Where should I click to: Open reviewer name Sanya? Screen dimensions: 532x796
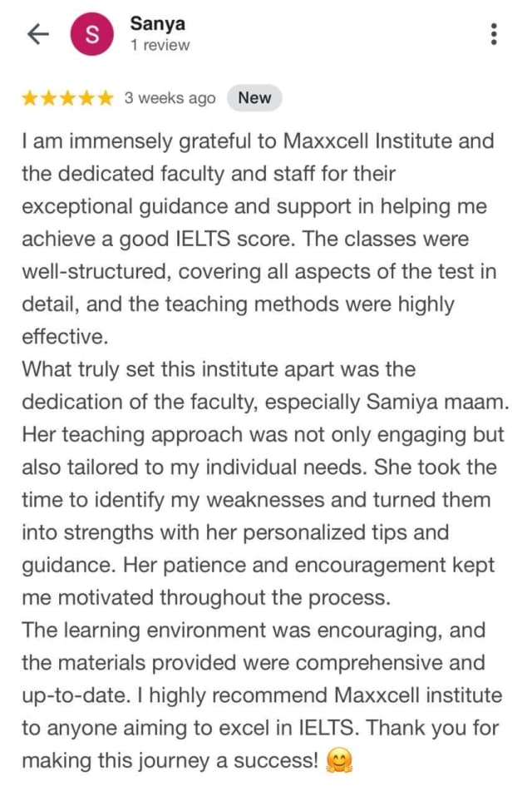(158, 23)
